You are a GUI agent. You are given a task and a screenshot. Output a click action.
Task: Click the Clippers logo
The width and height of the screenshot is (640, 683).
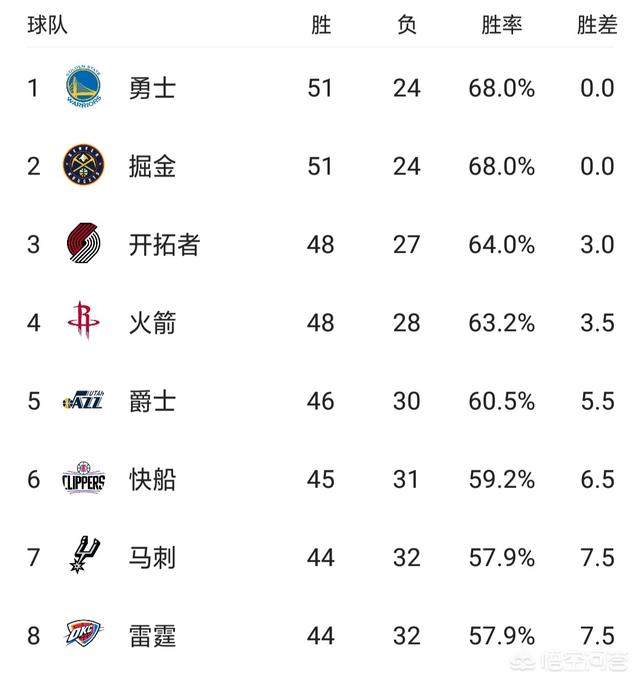(84, 477)
